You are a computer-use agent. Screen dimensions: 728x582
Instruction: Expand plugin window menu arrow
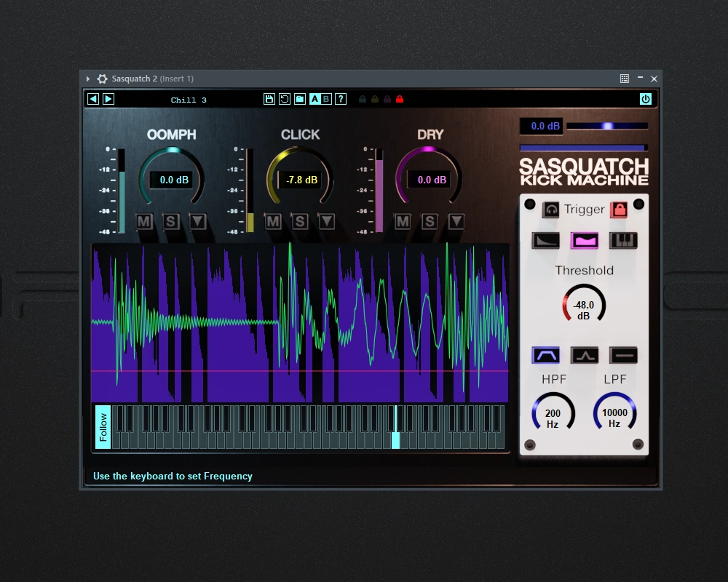(x=88, y=79)
